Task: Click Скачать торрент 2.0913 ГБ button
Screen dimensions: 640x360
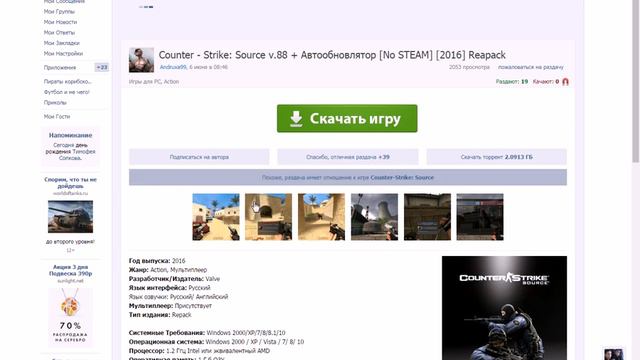Action: (496, 157)
